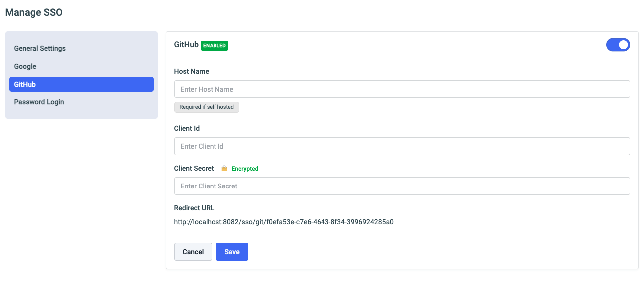Click the "Required if self hosted" hint
The width and height of the screenshot is (644, 281).
click(x=207, y=107)
